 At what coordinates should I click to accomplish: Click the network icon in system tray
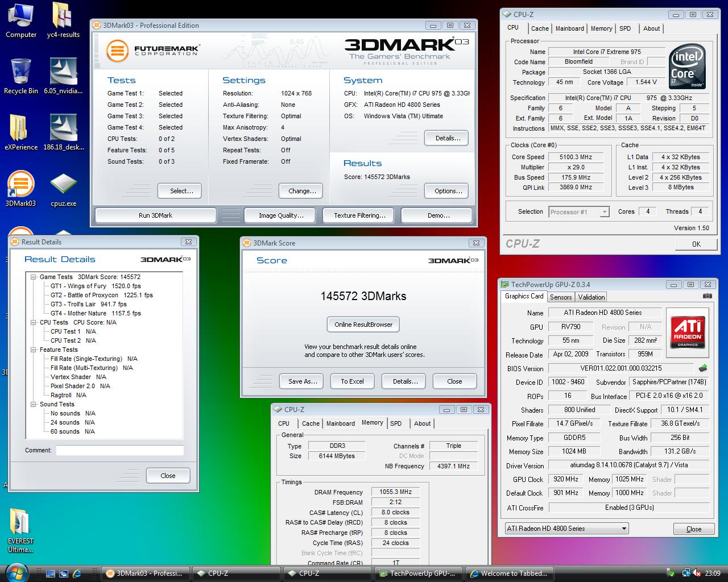[685, 573]
